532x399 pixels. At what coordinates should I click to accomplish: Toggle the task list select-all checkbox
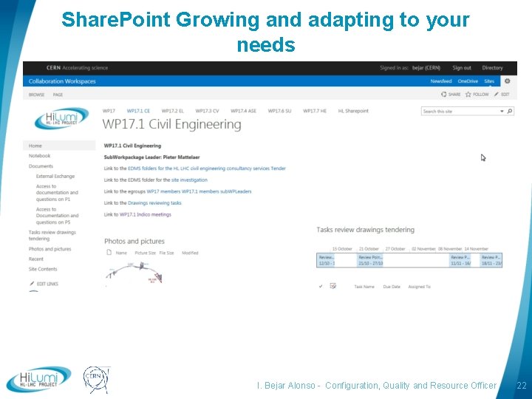tap(332, 286)
